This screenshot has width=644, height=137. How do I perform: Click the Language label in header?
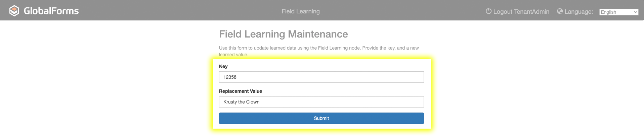(578, 12)
